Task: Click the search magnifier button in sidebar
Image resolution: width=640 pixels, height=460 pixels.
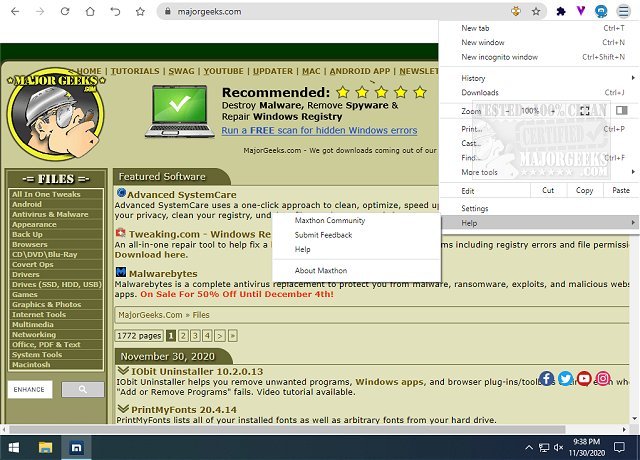Action: 82,389
